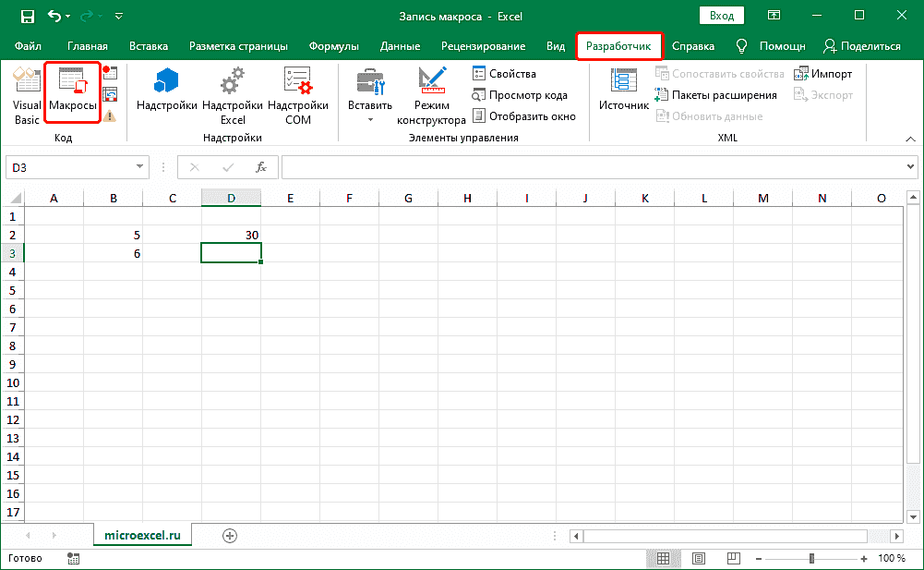Save the workbook via quick access icon
Viewport: 924px width, 570px height.
pyautogui.click(x=27, y=16)
